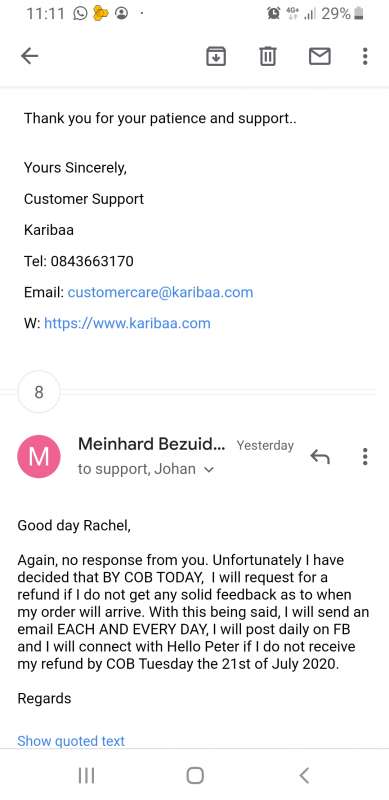389x800 pixels.
Task: Go back using the top-left arrow
Action: (30, 56)
